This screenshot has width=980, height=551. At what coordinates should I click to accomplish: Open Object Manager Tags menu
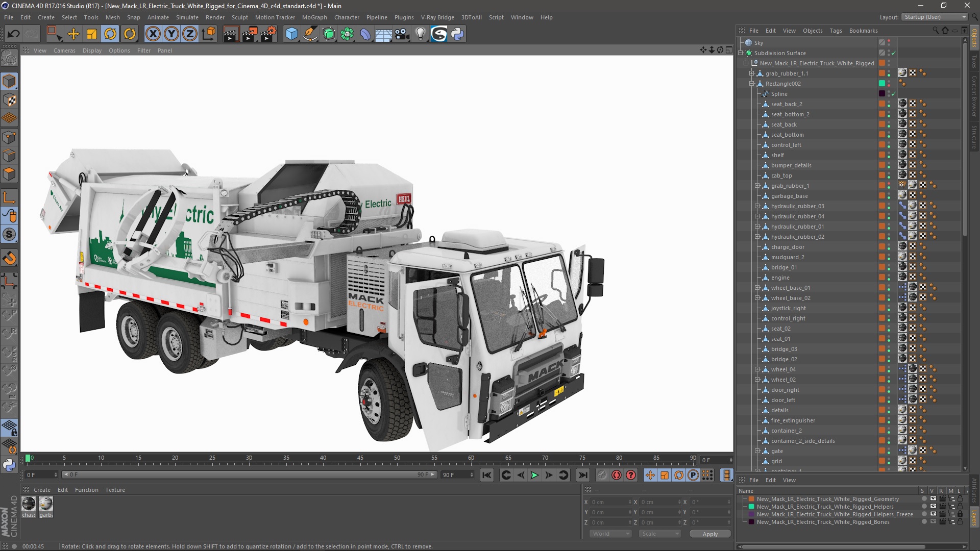(x=836, y=31)
